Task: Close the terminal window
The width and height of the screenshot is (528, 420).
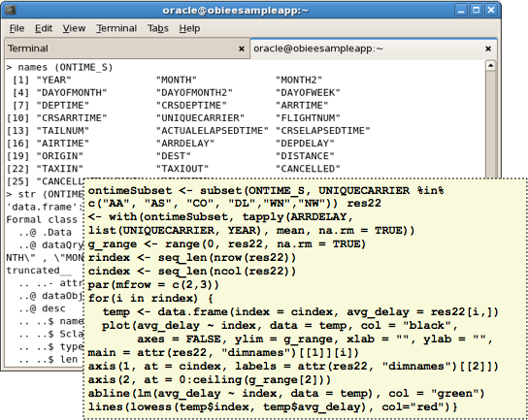Action: click(491, 10)
